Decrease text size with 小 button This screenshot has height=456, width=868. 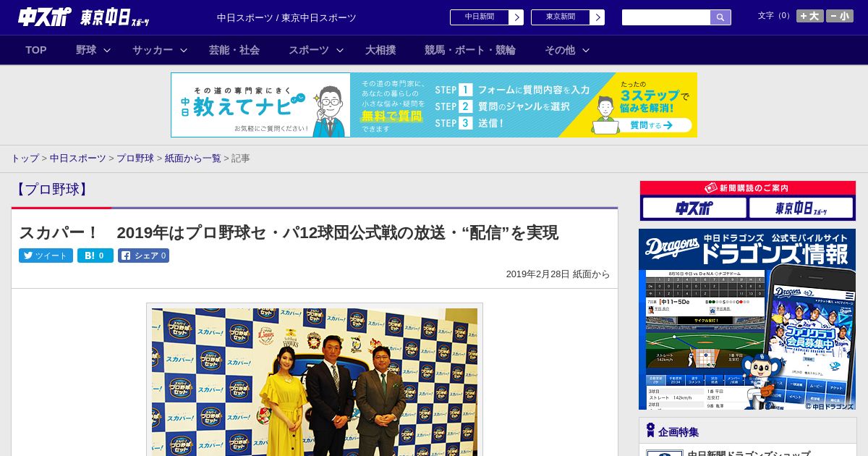(840, 16)
